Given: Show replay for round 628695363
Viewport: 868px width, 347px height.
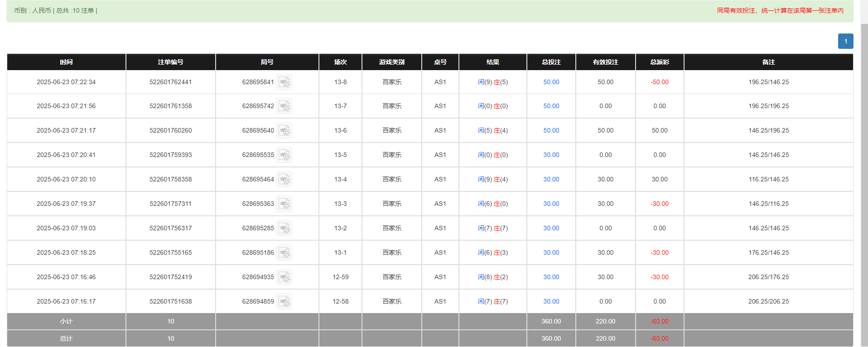Looking at the screenshot, I should (x=284, y=204).
